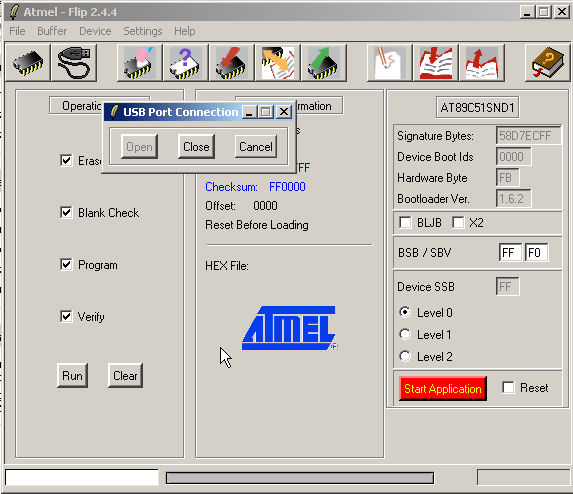The width and height of the screenshot is (573, 494).
Task: Maximize the USB Port Connection dialog
Action: pyautogui.click(x=266, y=111)
